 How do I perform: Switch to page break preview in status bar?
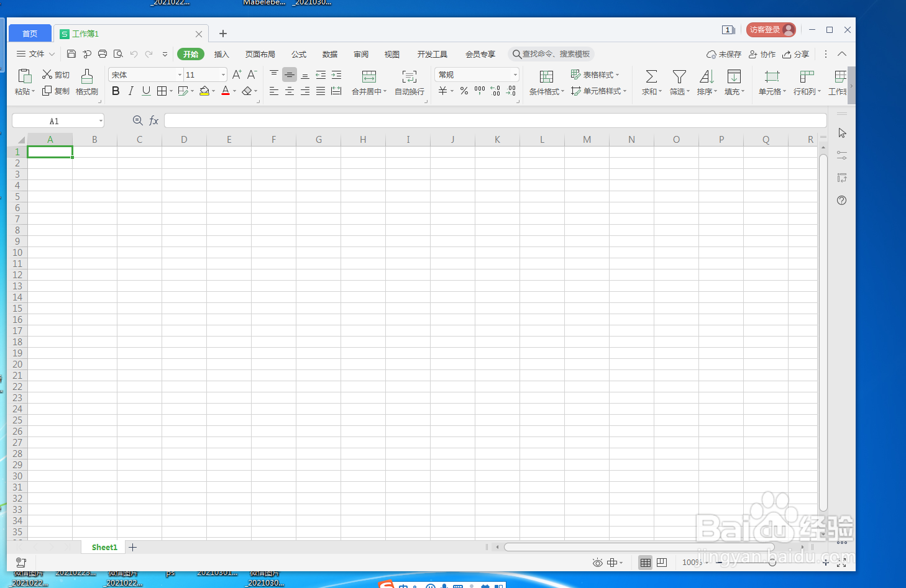pos(662,563)
